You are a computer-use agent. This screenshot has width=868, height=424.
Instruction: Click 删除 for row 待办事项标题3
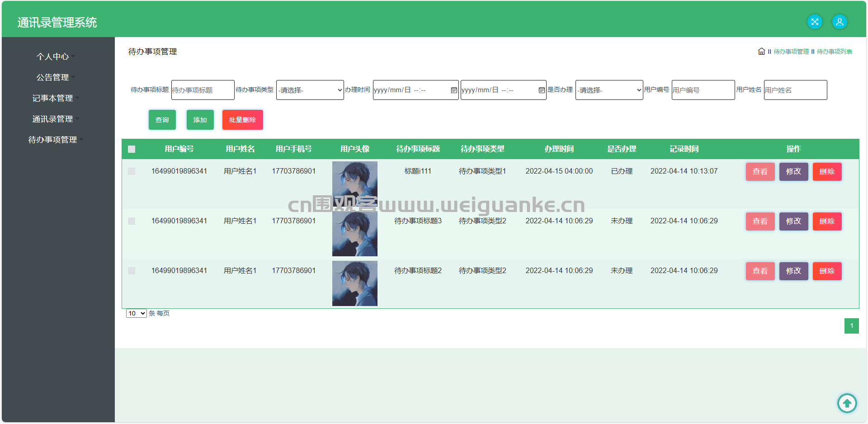[827, 221]
